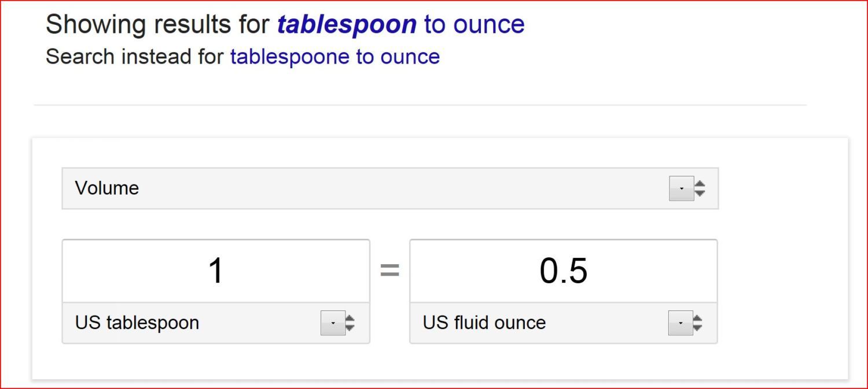Viewport: 868px width, 389px height.
Task: Click the down arrow of US tablespoon selector
Action: 350,328
